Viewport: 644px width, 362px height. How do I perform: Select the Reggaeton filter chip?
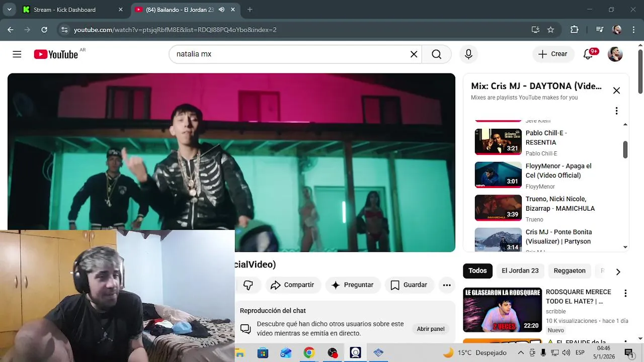click(x=570, y=270)
